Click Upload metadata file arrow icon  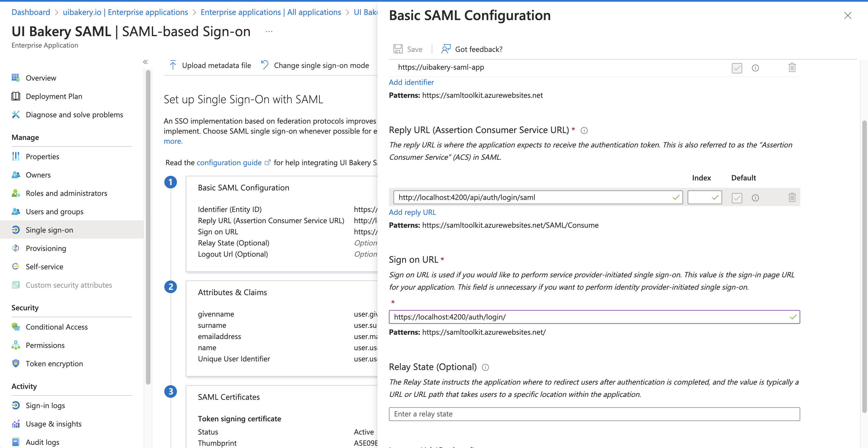pos(173,65)
